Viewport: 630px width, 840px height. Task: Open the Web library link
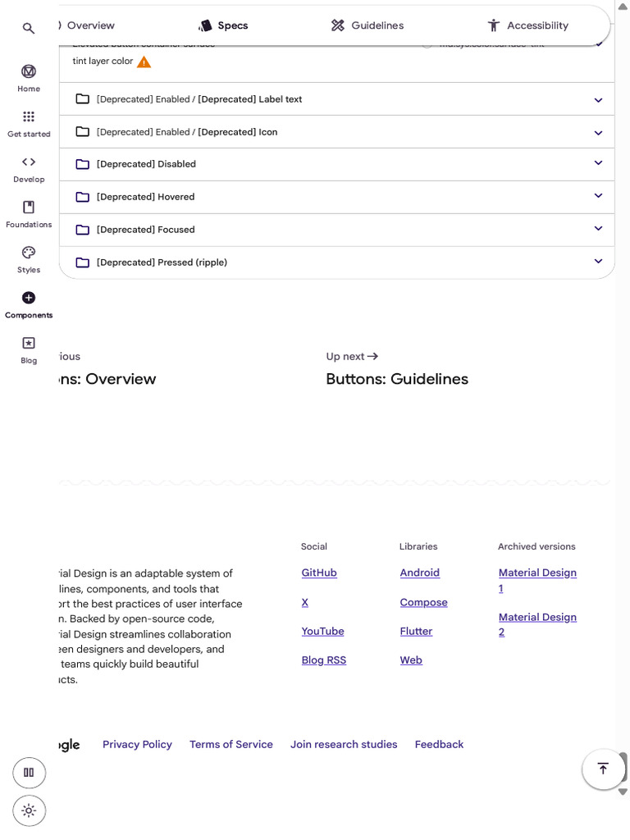(411, 660)
